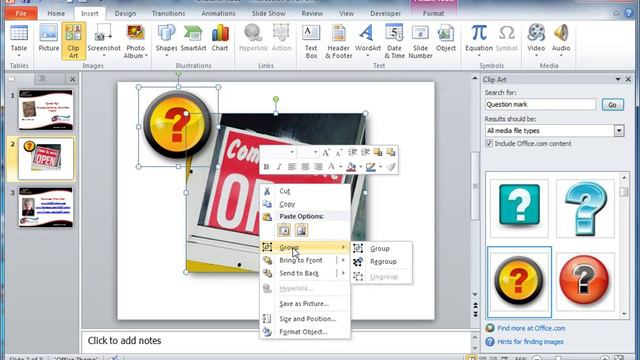The image size is (640, 360).
Task: Click Align Left in mini toolbar
Action: tap(292, 167)
